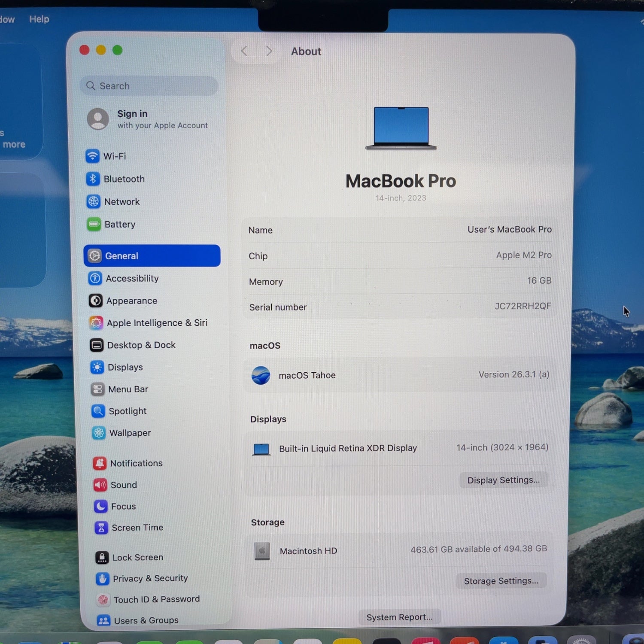Open the Notifications bell icon
Viewport: 644px width, 644px height.
click(x=100, y=463)
